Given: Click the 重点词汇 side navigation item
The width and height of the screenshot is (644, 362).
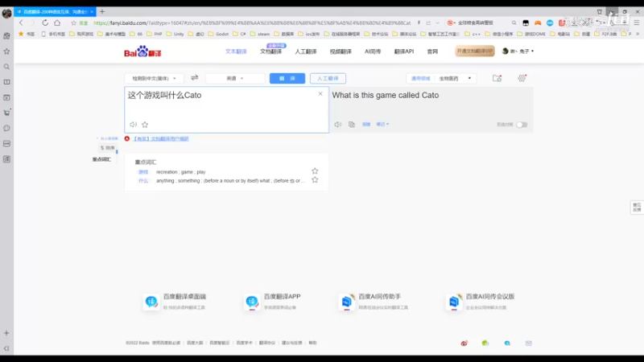Looking at the screenshot, I should [x=101, y=159].
